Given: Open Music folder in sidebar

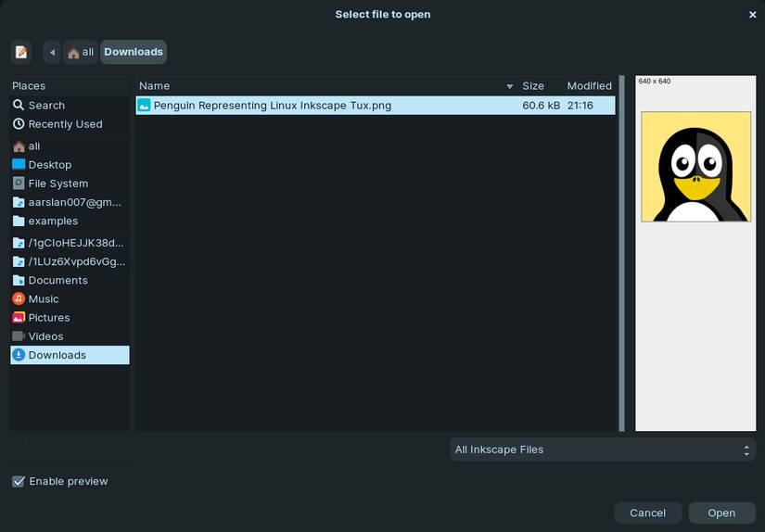Looking at the screenshot, I should coord(70,299).
